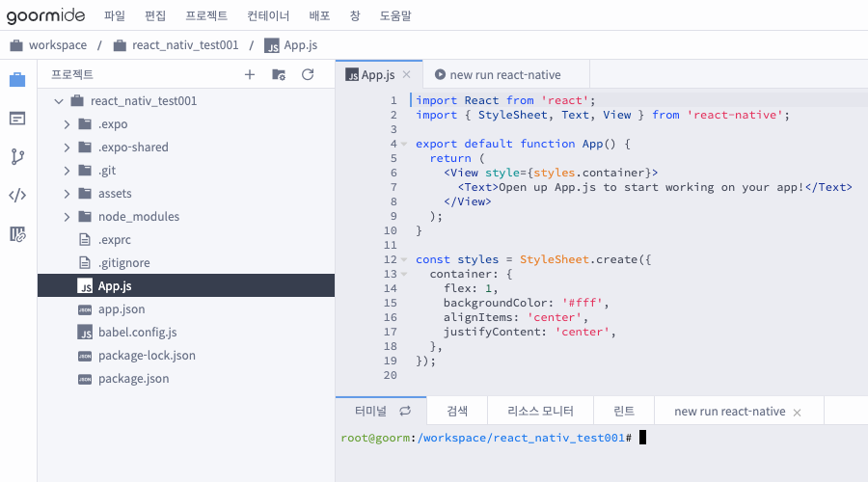The height and width of the screenshot is (482, 868).
Task: Close the App.js editor tab
Action: (x=406, y=74)
